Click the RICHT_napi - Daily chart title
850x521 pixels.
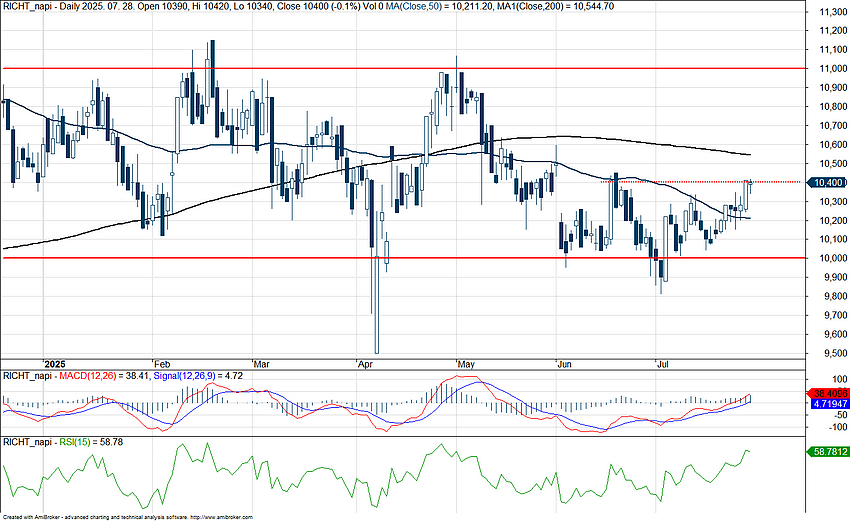(40, 7)
